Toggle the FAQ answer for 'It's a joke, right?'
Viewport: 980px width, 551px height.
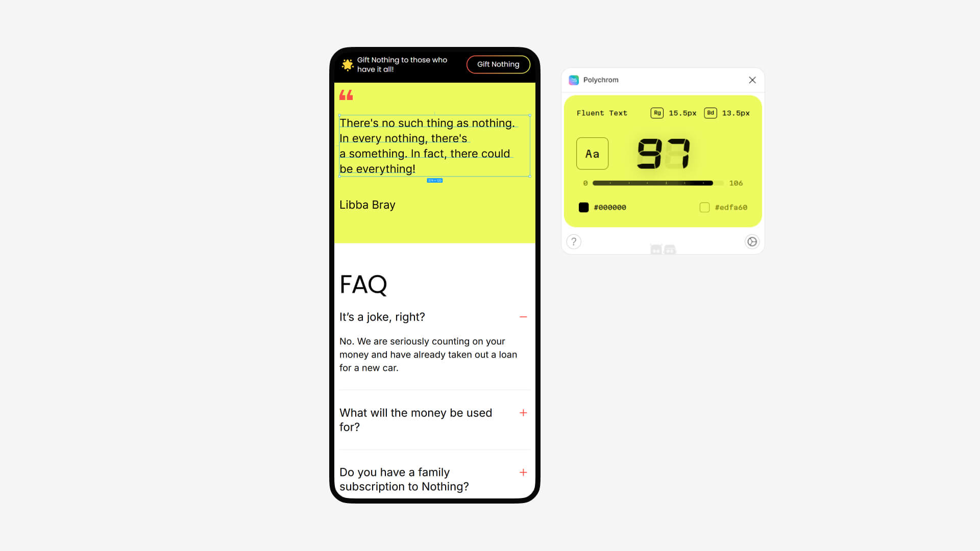pos(524,316)
